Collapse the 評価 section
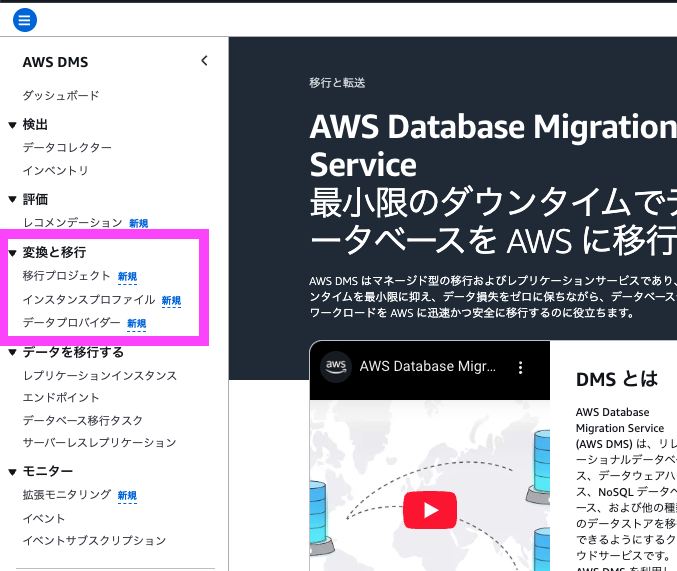Screen dimensions: 677x571 (13, 200)
